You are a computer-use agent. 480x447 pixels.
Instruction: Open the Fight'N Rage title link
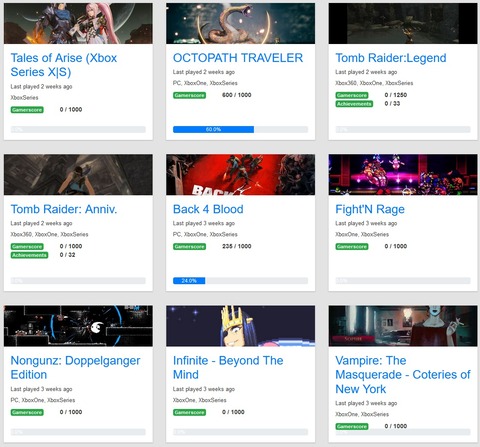370,209
